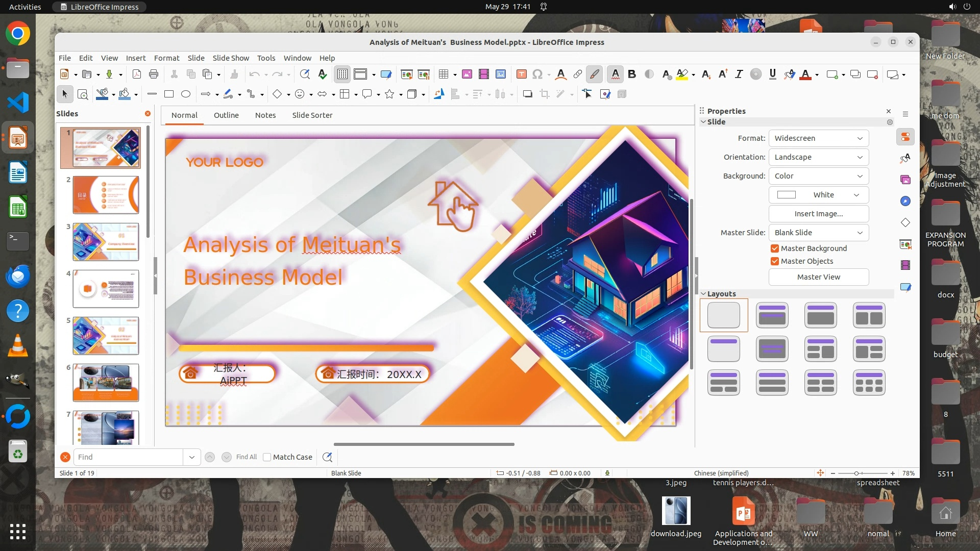Click the Insert Special Character icon

click(x=537, y=74)
